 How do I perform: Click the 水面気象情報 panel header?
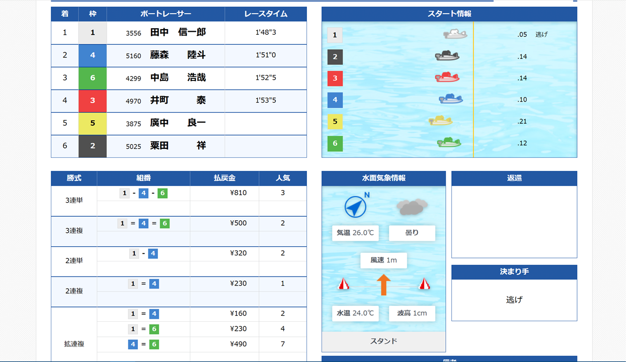(383, 178)
